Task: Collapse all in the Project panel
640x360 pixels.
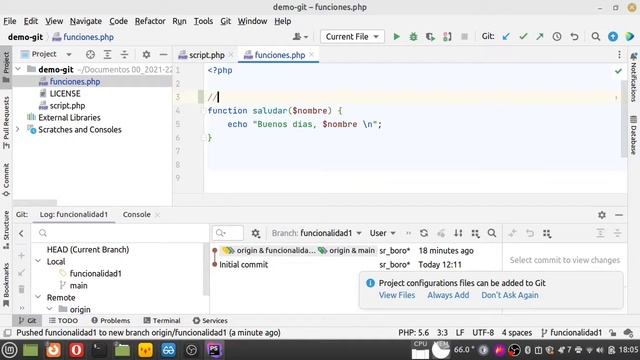Action: click(x=124, y=54)
